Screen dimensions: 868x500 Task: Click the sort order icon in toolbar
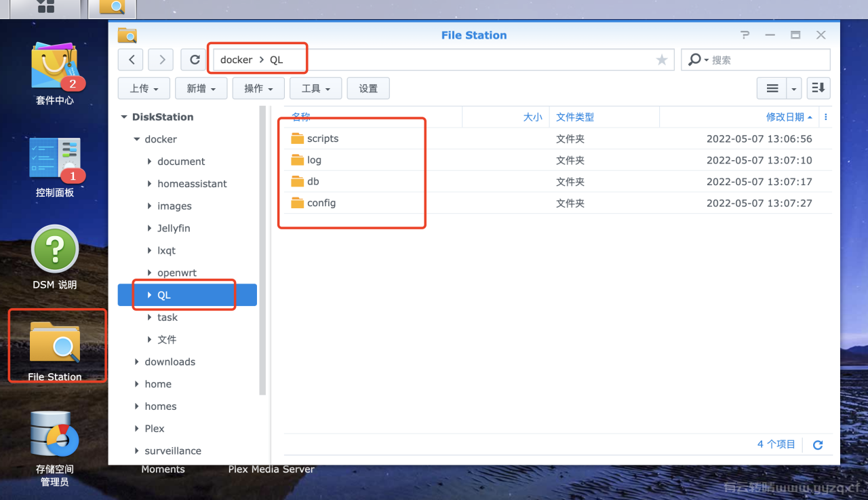818,88
